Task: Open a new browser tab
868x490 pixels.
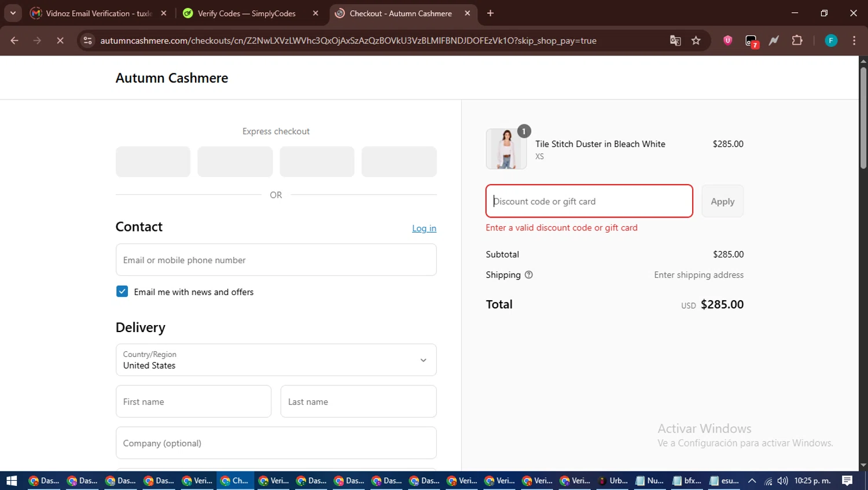Action: point(490,13)
